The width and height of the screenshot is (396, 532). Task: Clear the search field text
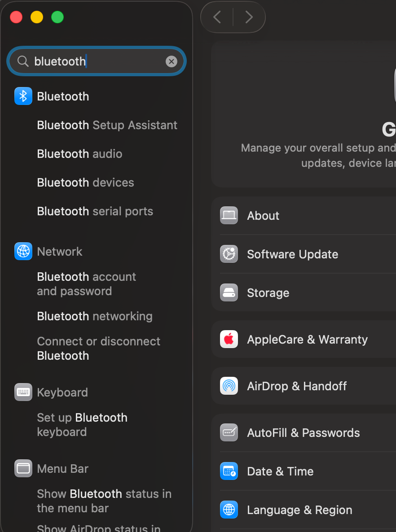[x=172, y=61]
